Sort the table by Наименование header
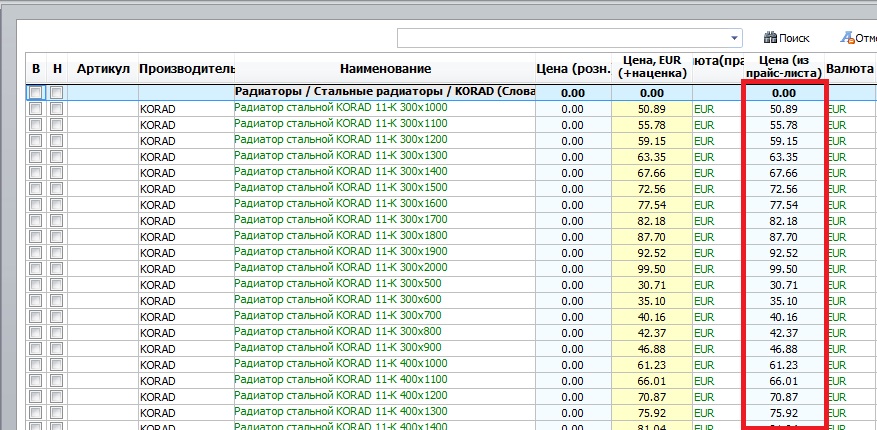This screenshot has height=430, width=877. point(385,69)
